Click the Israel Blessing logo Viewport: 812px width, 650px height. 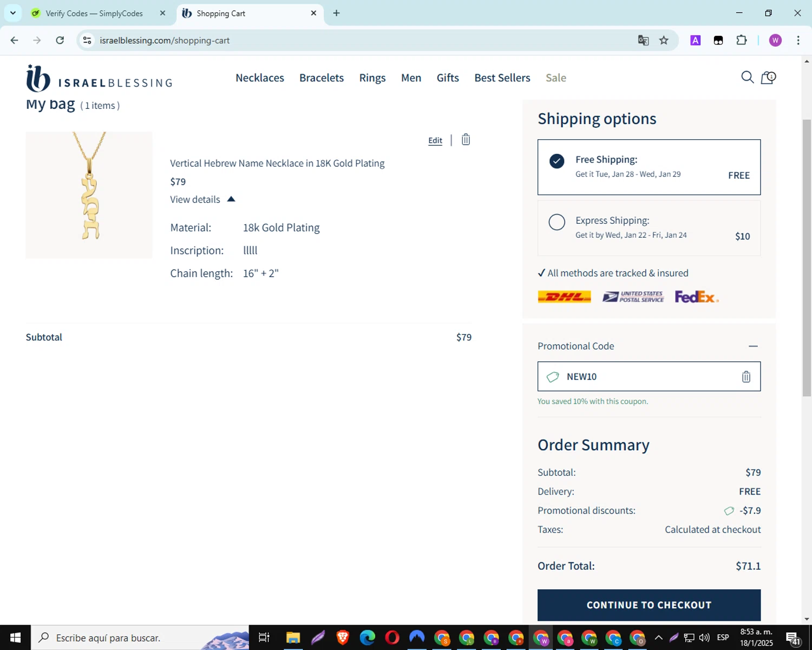tap(99, 79)
